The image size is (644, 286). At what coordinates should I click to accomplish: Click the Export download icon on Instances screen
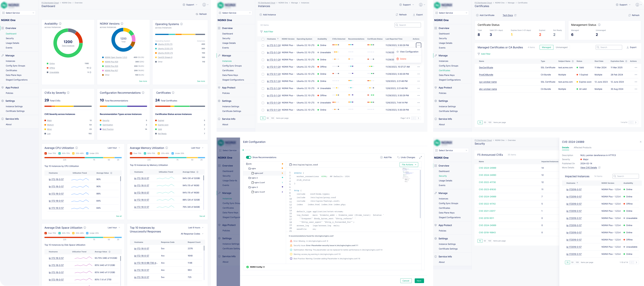tap(414, 15)
